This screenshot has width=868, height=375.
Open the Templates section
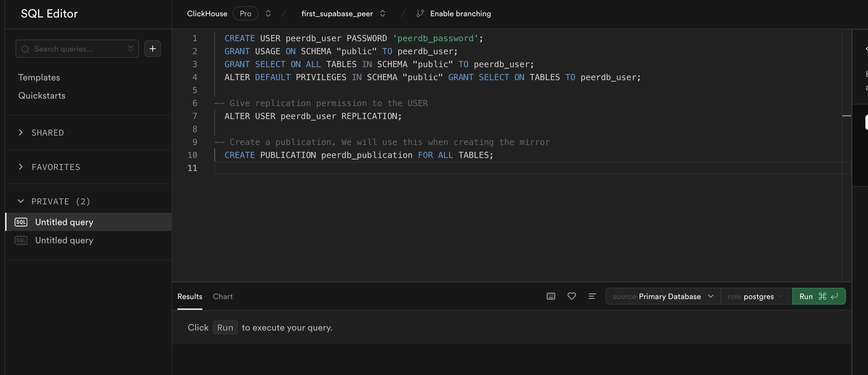pos(39,77)
